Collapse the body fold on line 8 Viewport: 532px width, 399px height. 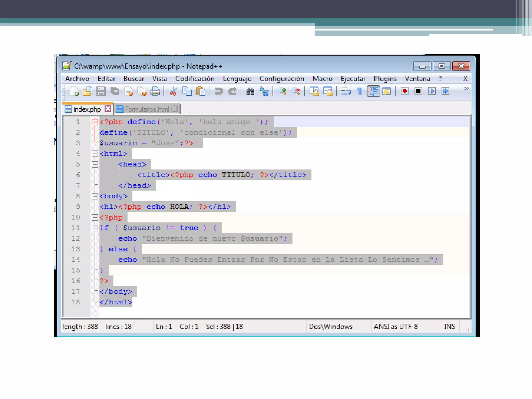(x=95, y=196)
